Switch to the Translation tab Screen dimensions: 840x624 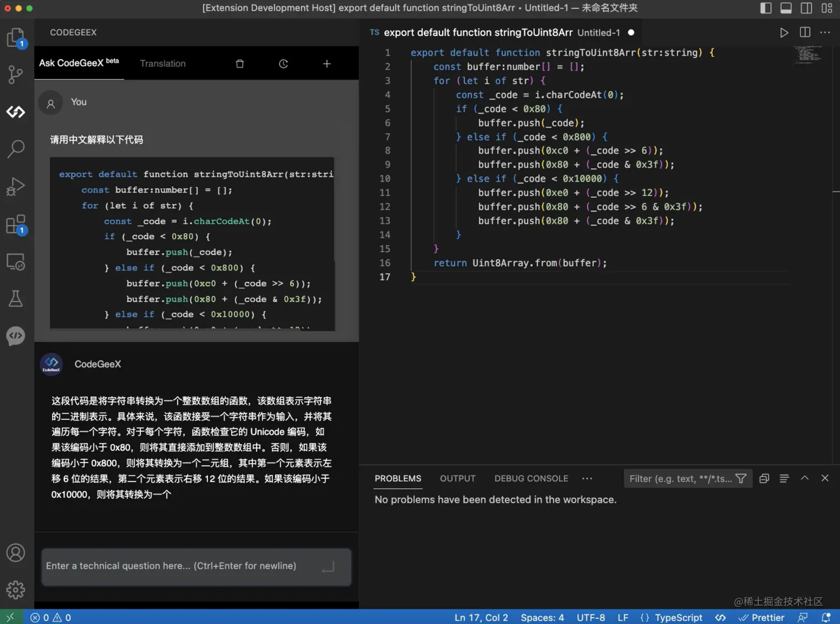coord(163,64)
